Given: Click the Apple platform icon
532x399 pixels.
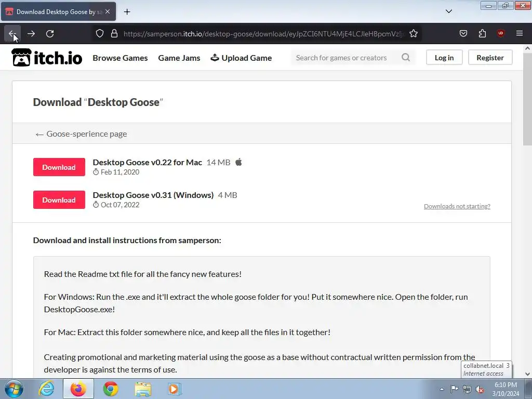Looking at the screenshot, I should (239, 162).
